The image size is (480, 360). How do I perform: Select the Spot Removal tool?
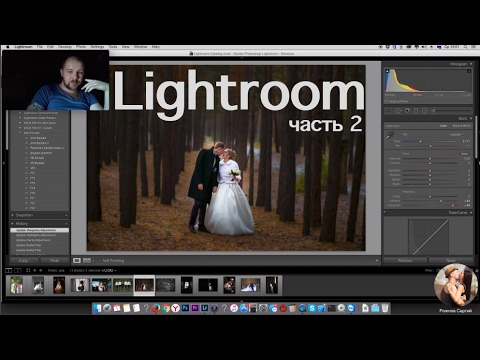(398, 110)
